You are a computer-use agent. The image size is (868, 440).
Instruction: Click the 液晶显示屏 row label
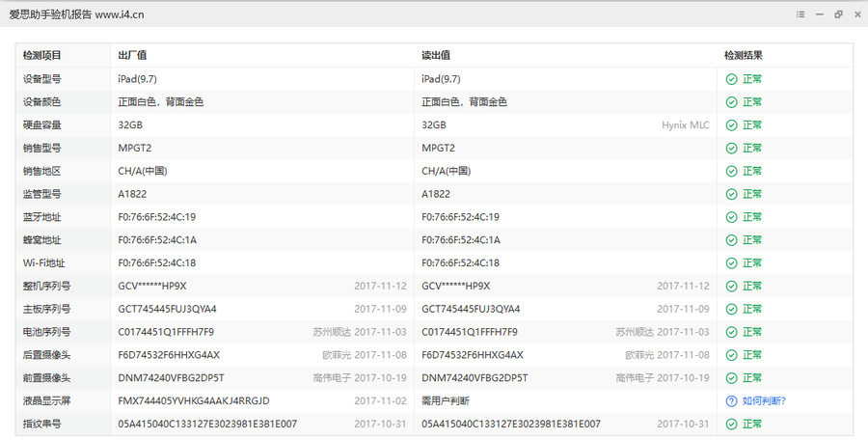(x=46, y=400)
